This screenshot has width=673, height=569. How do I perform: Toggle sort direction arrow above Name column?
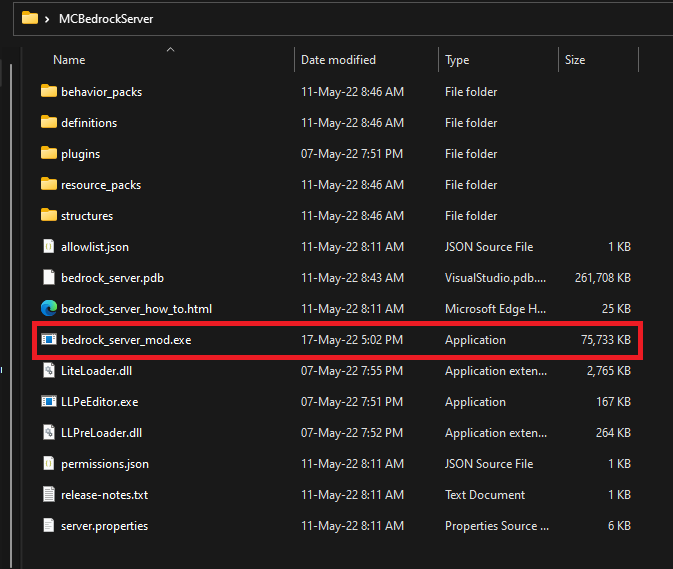tap(170, 50)
